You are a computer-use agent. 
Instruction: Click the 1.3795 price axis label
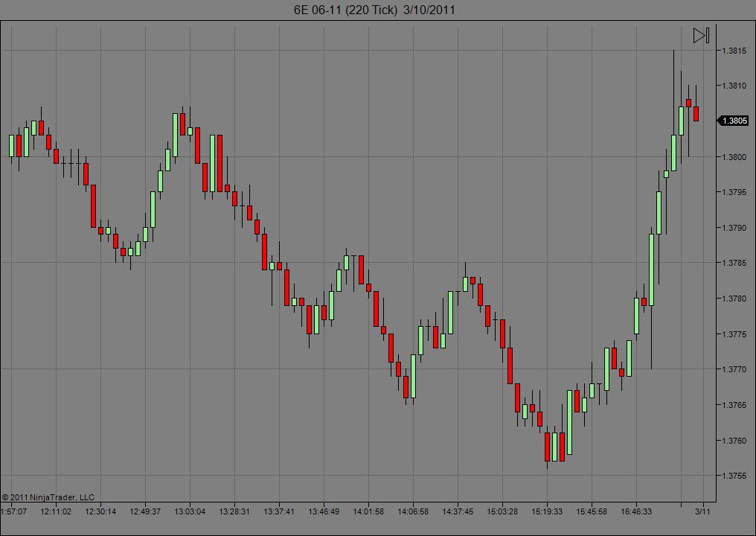click(733, 192)
